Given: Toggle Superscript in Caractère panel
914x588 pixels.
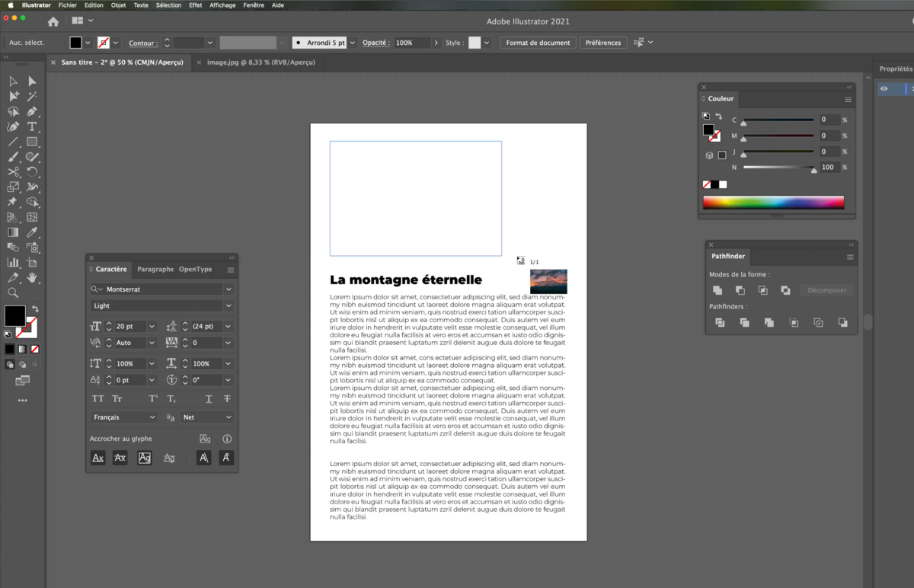Looking at the screenshot, I should (153, 399).
